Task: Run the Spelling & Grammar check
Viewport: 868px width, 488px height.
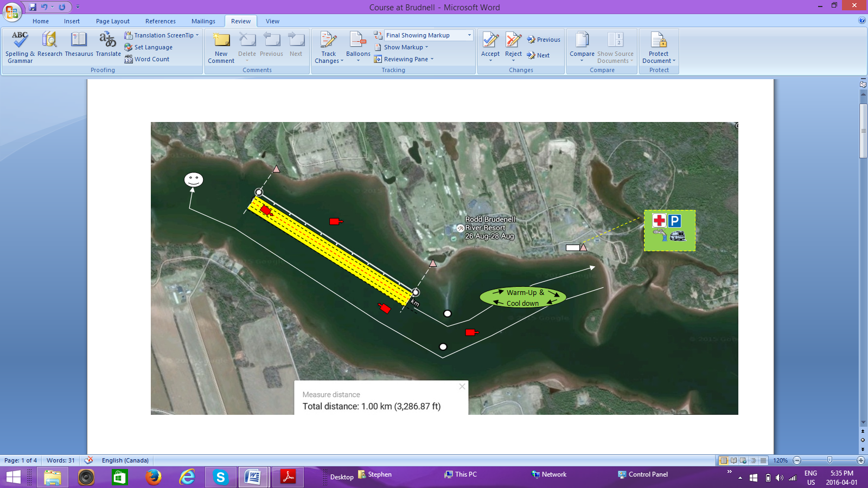Action: pos(20,47)
